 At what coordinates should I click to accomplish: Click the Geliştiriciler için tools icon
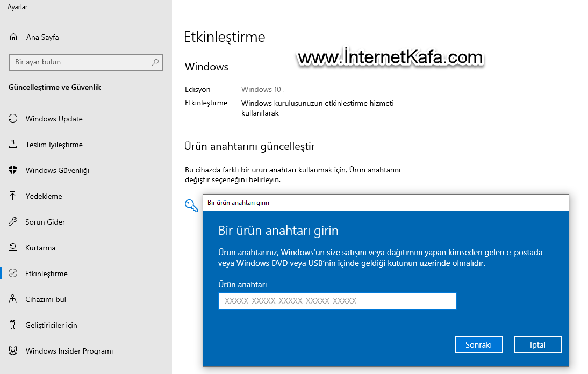[13, 325]
